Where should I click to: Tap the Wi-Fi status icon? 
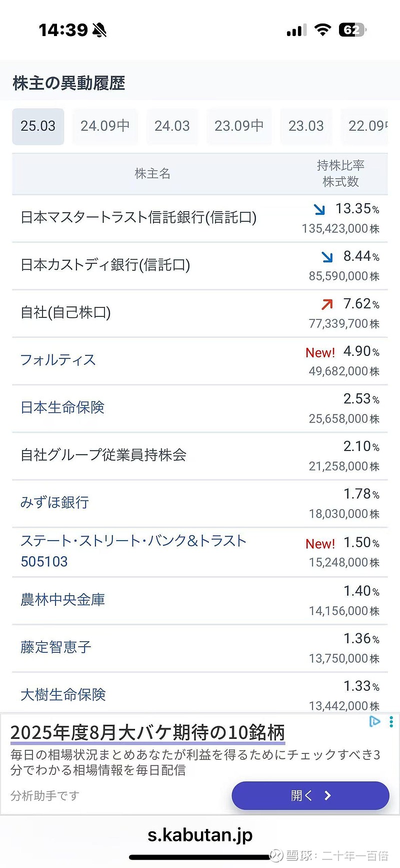tap(323, 30)
